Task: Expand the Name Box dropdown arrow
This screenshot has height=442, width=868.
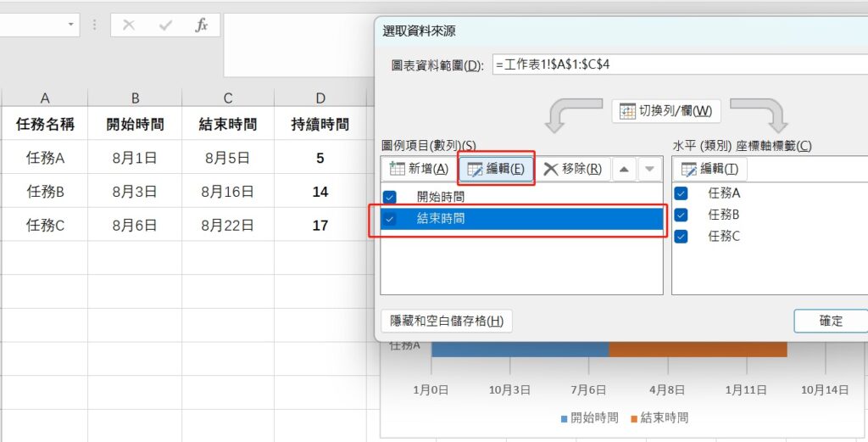Action: [70, 25]
